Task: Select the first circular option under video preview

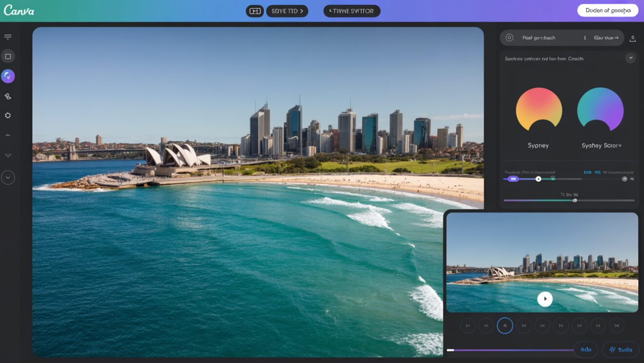Action: pyautogui.click(x=467, y=325)
